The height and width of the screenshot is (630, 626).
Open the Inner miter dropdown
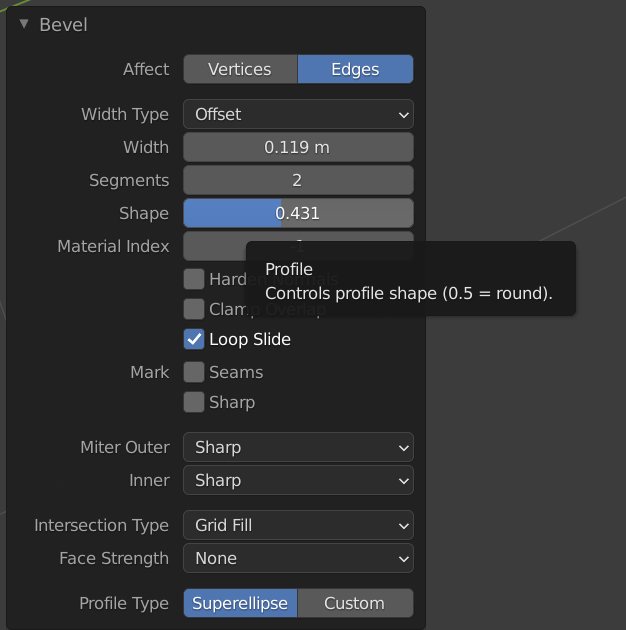pyautogui.click(x=298, y=480)
